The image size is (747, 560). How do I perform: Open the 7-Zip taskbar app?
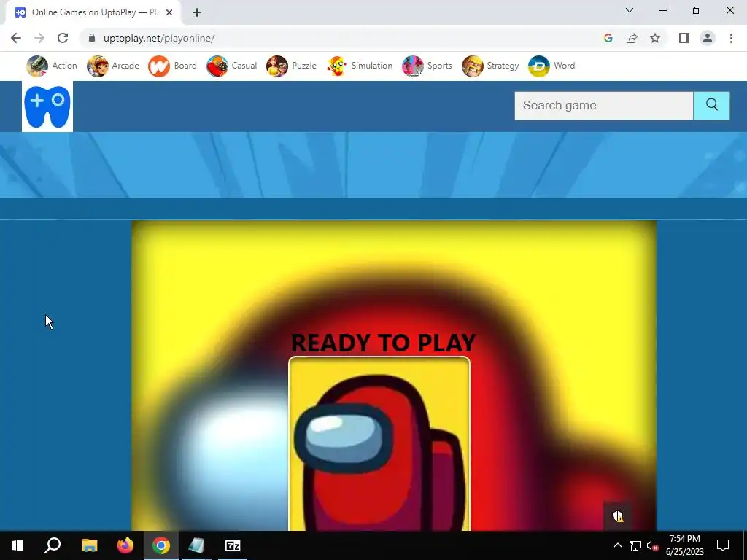233,545
